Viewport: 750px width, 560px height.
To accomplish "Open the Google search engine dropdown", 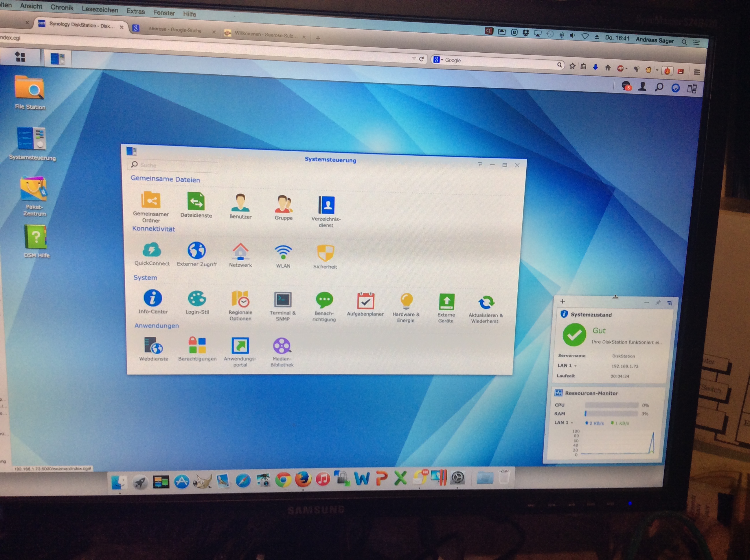I will tap(438, 60).
